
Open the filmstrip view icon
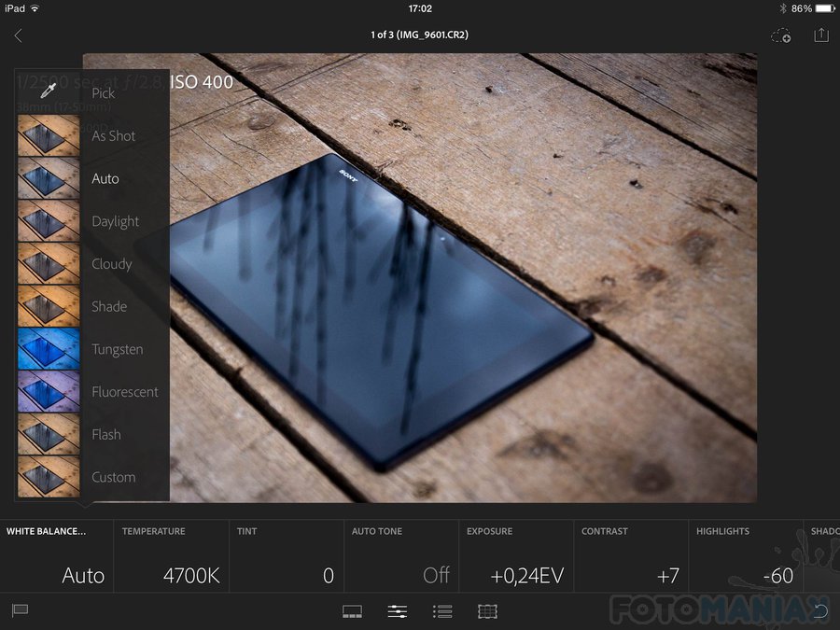click(x=352, y=611)
